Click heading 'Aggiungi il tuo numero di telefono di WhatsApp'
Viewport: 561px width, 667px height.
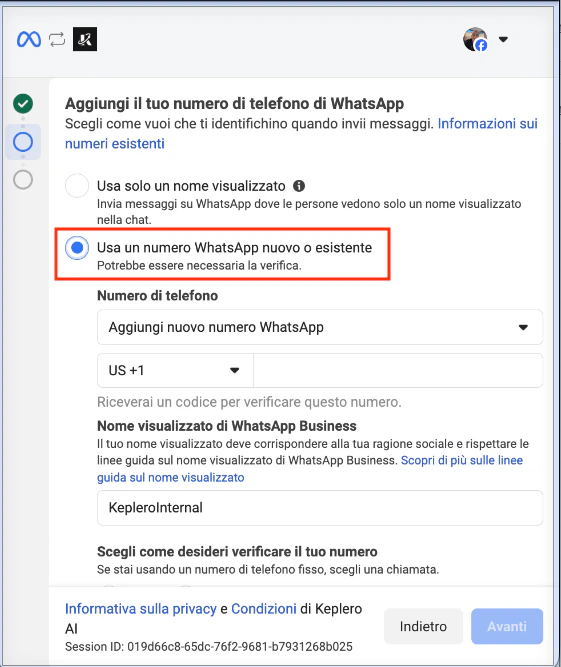[234, 103]
